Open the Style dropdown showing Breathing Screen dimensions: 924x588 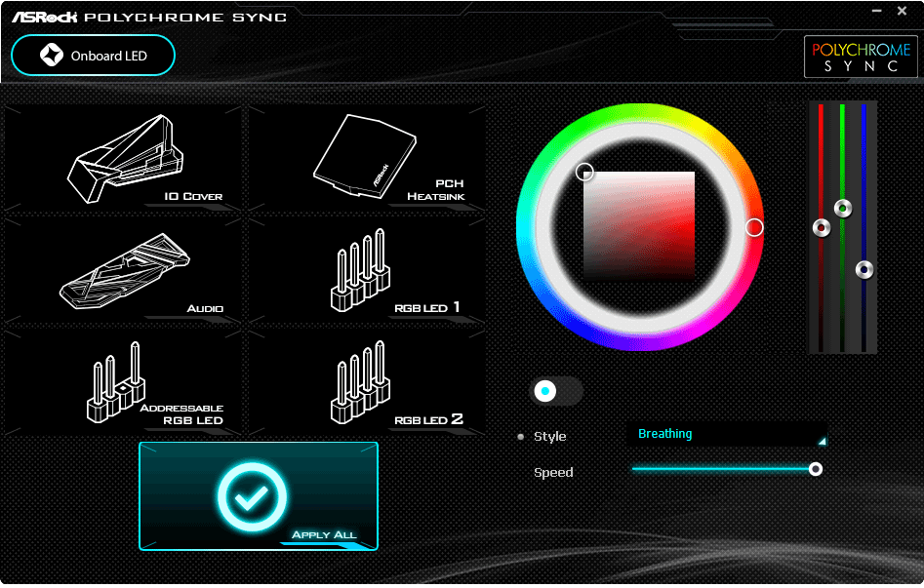pyautogui.click(x=729, y=434)
